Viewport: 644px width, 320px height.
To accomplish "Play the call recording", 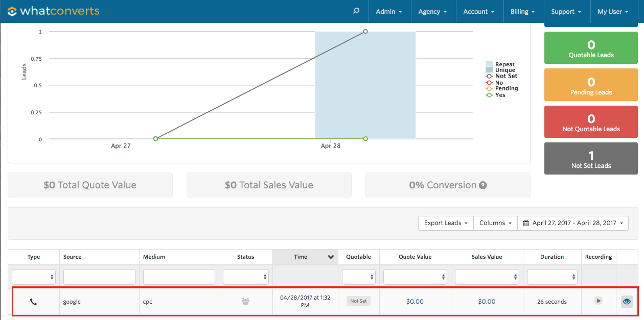I will coord(598,301).
